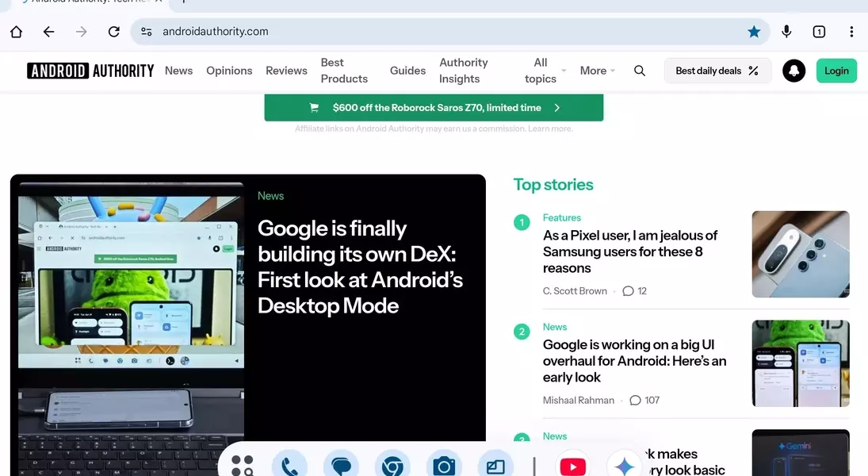This screenshot has height=476, width=868.
Task: Open the tab switcher showing 1 tab
Action: 820,32
